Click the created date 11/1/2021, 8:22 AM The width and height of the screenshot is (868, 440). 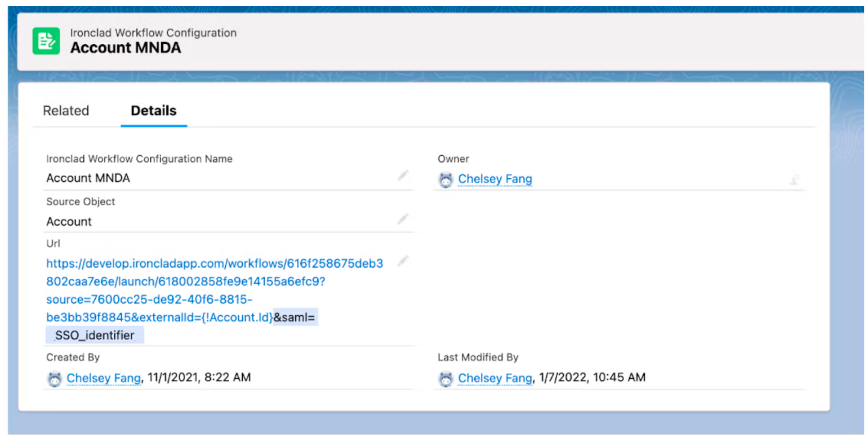(x=199, y=378)
